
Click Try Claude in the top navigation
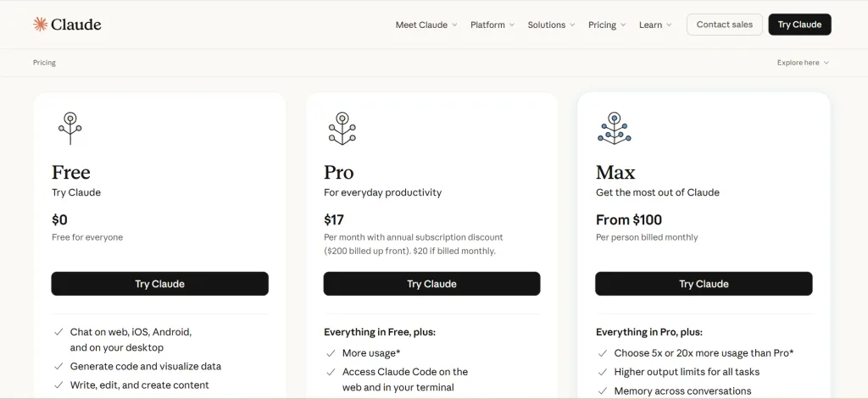(x=799, y=25)
